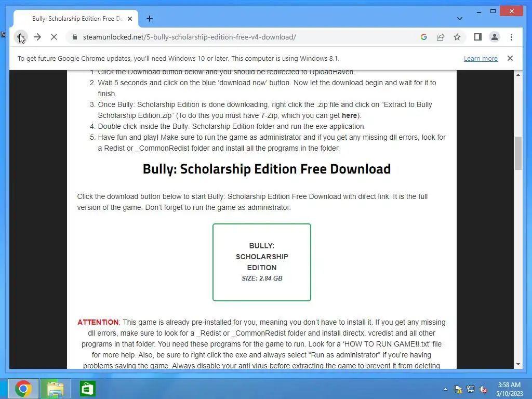This screenshot has height=399, width=532.
Task: Open the Learn more link
Action: click(481, 58)
